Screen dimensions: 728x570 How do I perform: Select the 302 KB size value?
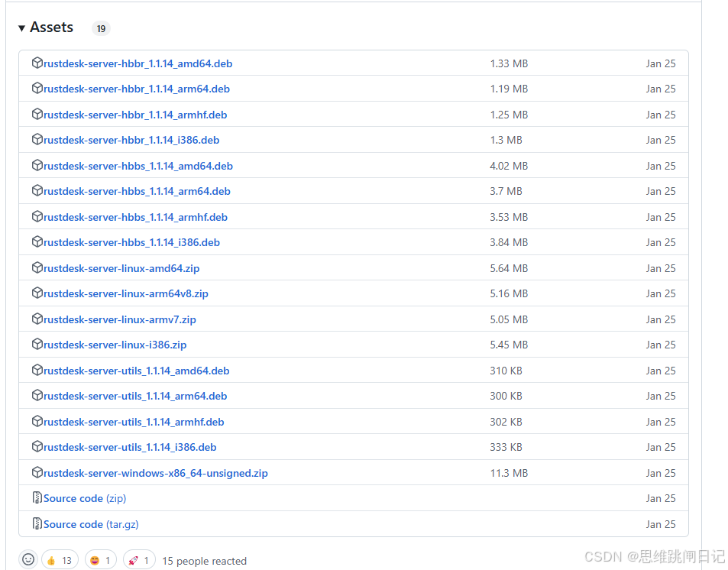tap(506, 422)
